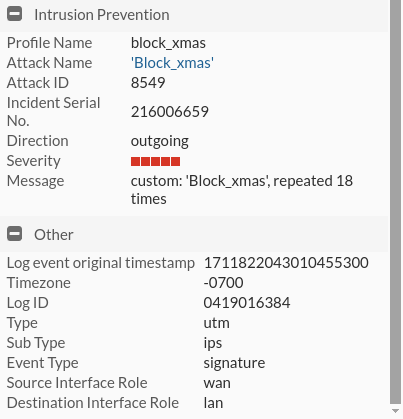Screen dimensions: 403x419
Task: Select the Attack ID value 8549
Action: point(148,83)
